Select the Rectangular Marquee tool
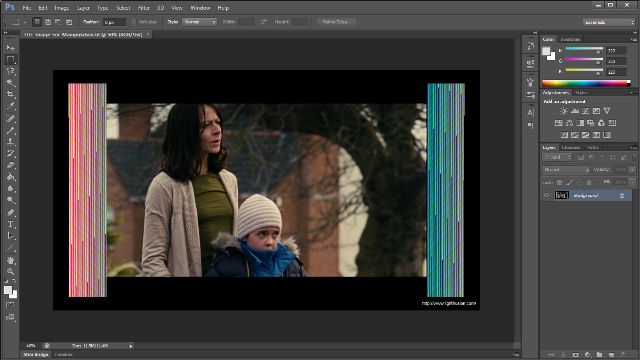The height and width of the screenshot is (360, 640). click(11, 60)
